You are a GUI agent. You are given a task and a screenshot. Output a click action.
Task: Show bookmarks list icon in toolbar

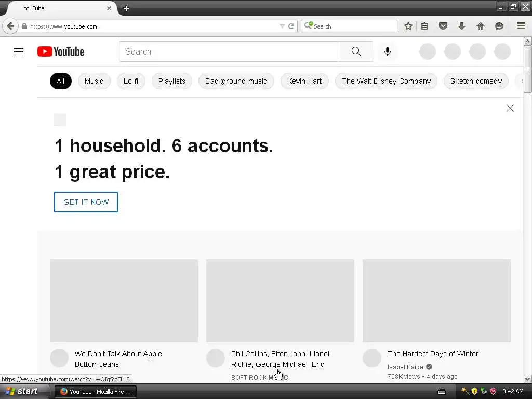coord(424,26)
